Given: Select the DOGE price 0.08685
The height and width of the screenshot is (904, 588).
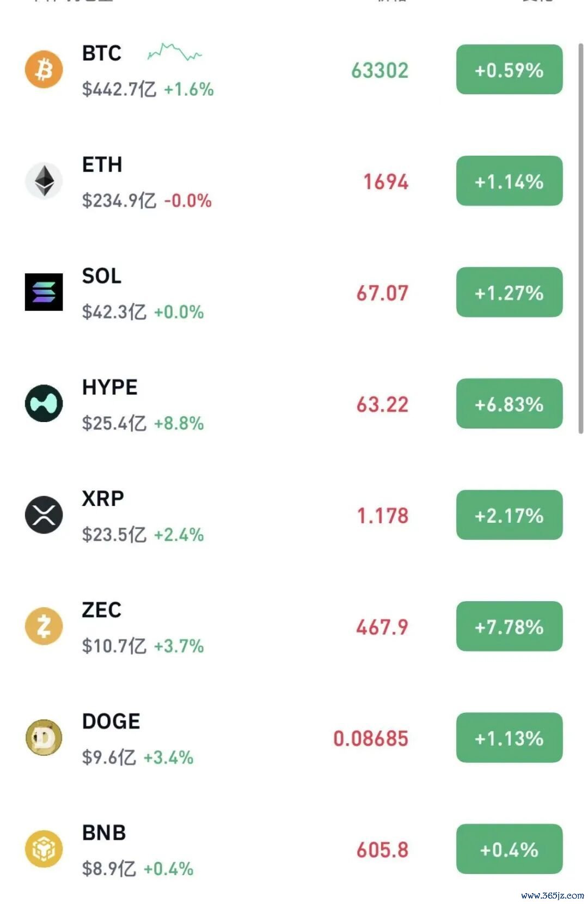Looking at the screenshot, I should click(371, 738).
